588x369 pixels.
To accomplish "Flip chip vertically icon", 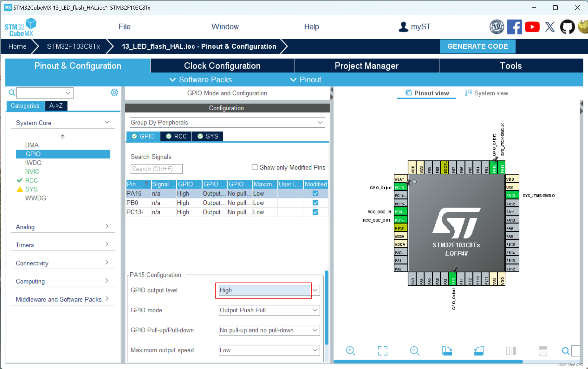I will (x=543, y=351).
